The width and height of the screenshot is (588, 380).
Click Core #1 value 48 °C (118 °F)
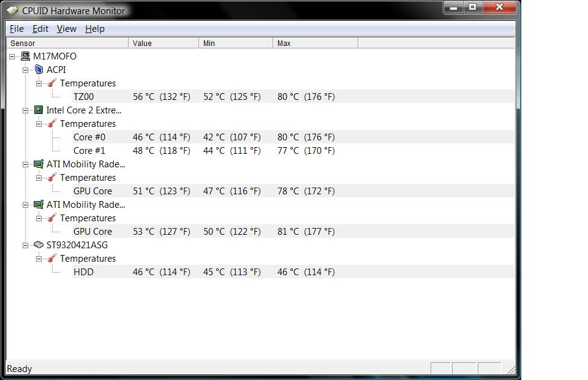(162, 151)
